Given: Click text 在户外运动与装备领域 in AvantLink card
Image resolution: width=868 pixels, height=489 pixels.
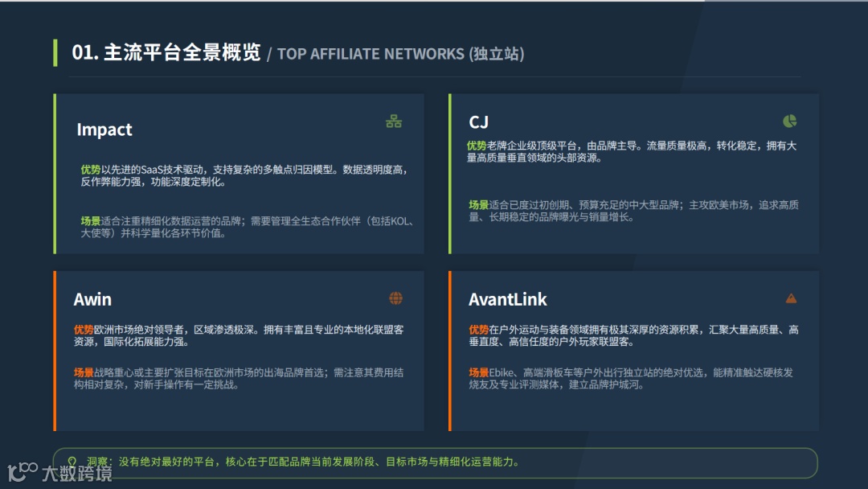Looking at the screenshot, I should [x=538, y=330].
